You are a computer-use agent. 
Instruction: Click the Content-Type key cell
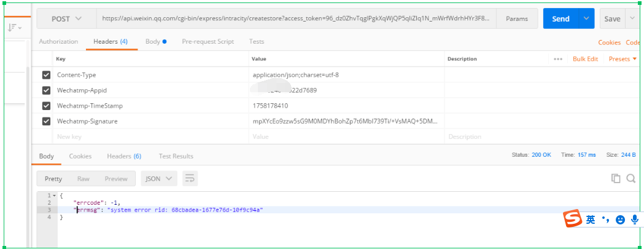pyautogui.click(x=151, y=75)
